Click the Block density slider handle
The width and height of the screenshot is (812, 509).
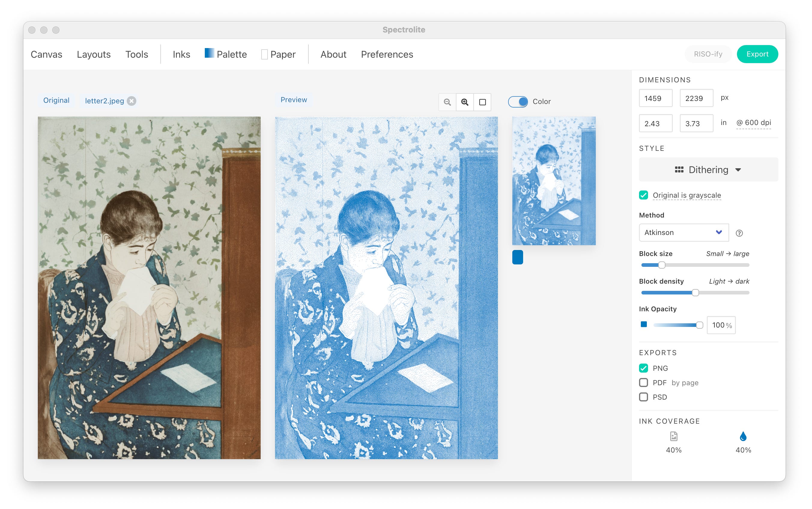click(x=695, y=293)
